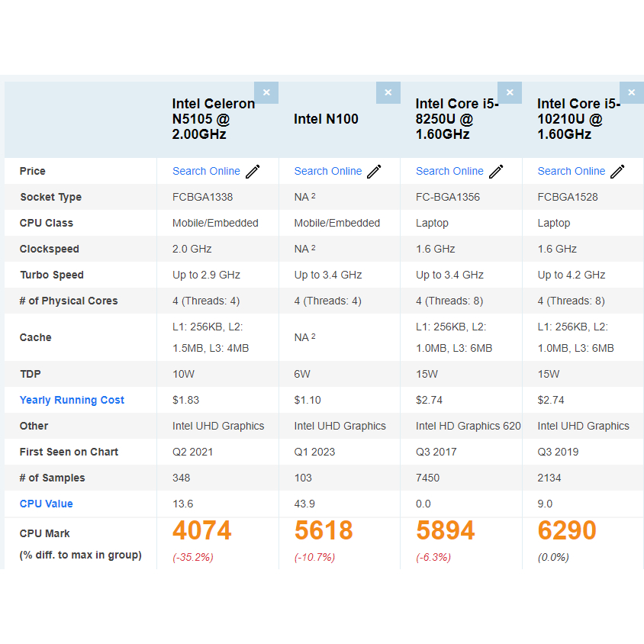Click the Turbo Speed row label
The image size is (644, 644).
coord(52,275)
